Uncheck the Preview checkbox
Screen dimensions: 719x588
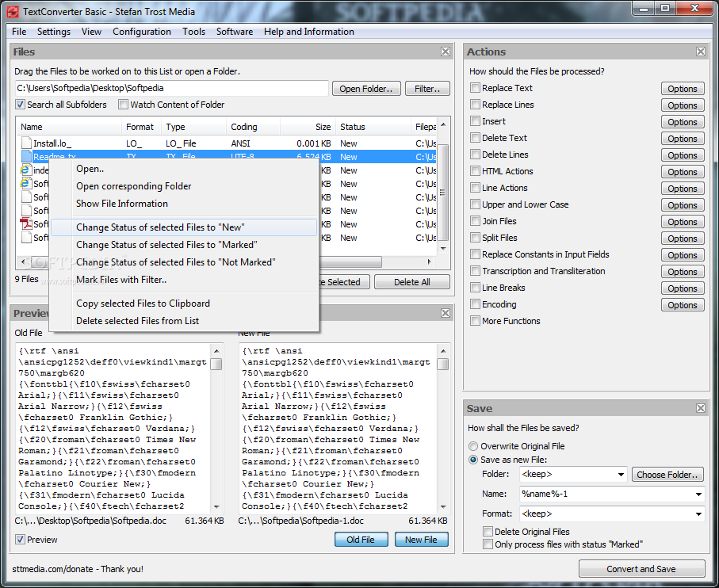tap(20, 540)
